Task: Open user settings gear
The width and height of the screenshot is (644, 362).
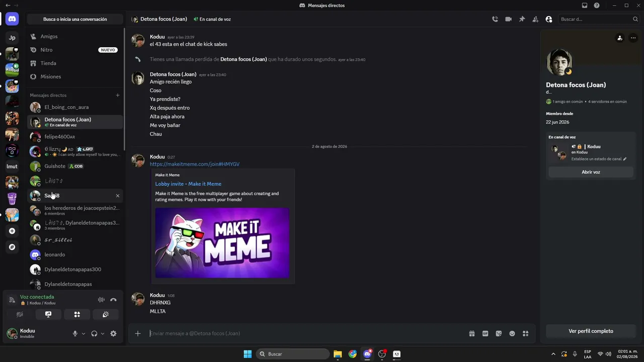Action: 113,333
